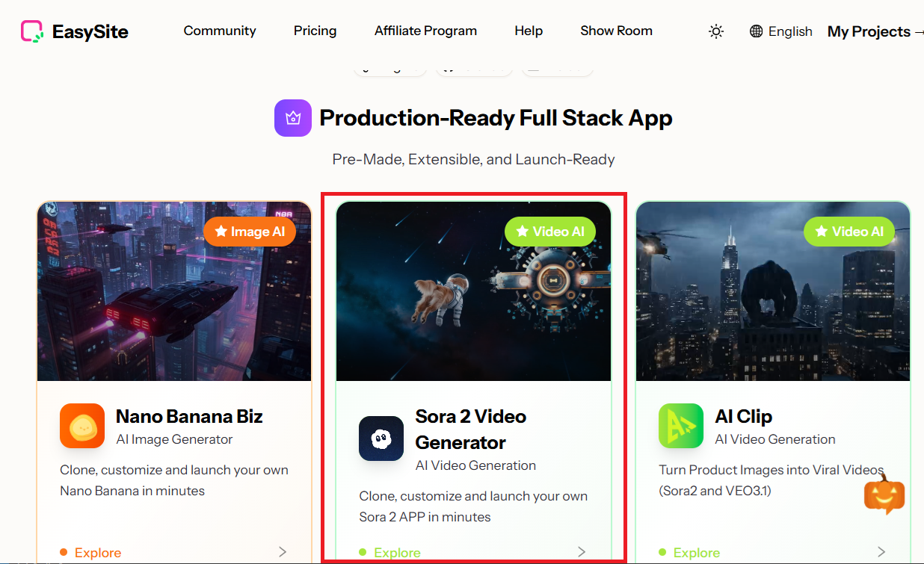The image size is (924, 564).
Task: Open the Community menu item
Action: tap(220, 31)
